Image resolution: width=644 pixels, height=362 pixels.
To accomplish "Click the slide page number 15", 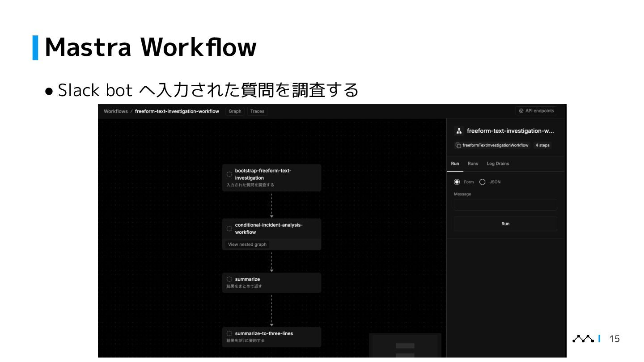I will click(615, 339).
